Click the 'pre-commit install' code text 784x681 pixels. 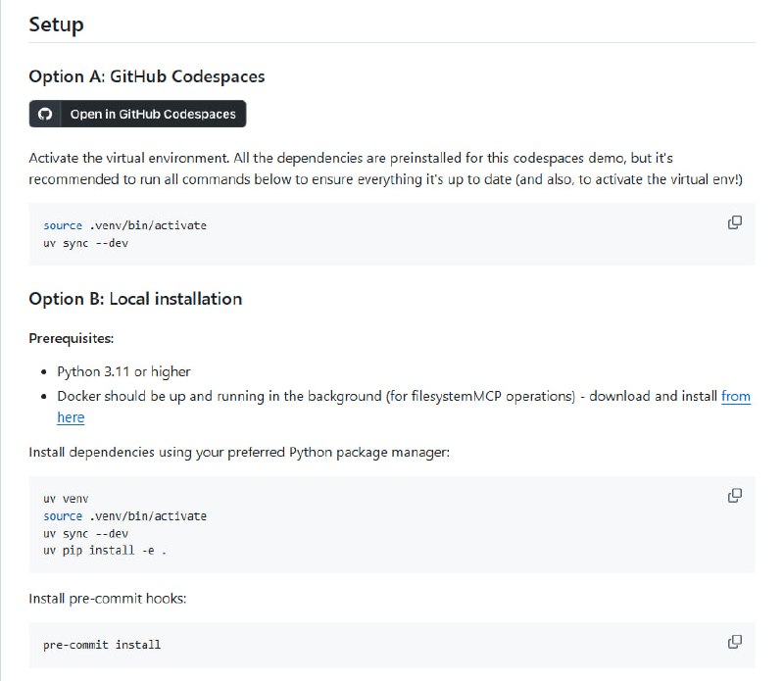102,645
